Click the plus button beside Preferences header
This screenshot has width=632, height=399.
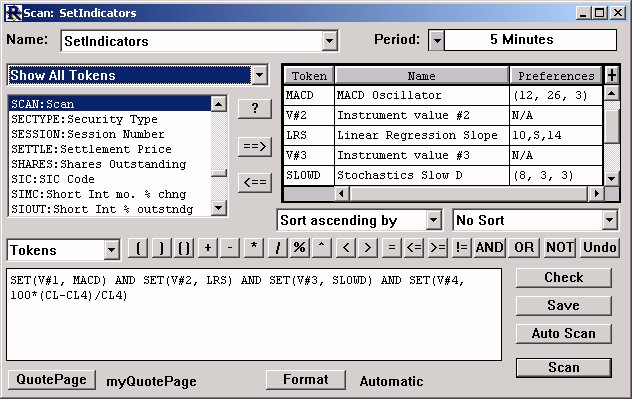point(612,75)
